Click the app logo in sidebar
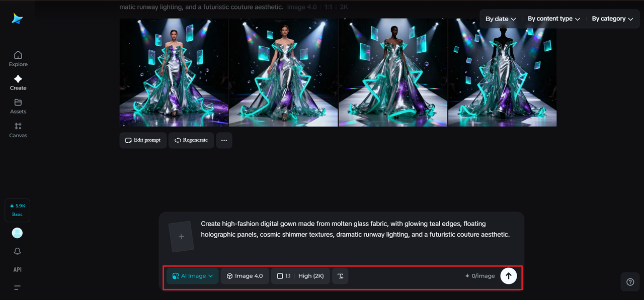Screen dimensions: 644x300 18,19
